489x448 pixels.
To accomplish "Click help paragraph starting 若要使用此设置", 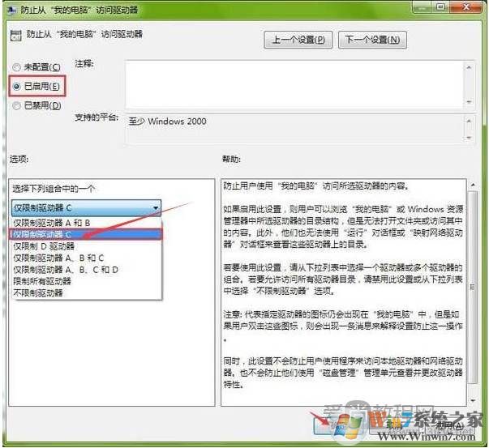I will point(343,279).
